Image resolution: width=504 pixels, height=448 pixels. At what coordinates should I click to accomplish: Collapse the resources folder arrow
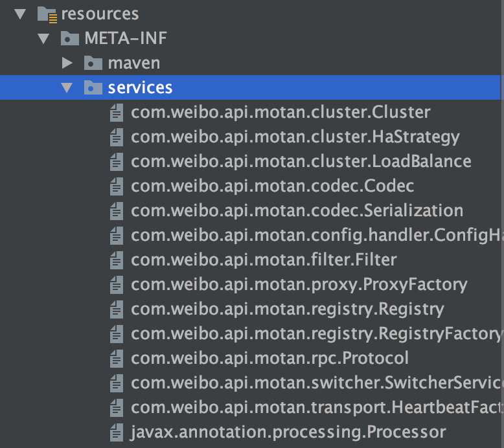(20, 14)
